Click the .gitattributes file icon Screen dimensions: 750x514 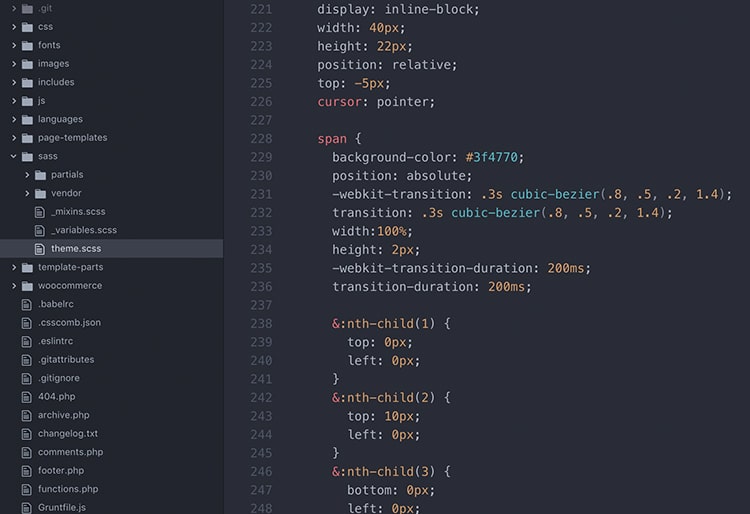pos(27,360)
